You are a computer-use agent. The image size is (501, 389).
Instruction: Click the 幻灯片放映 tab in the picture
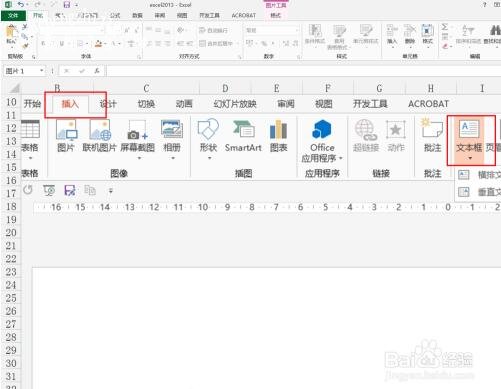click(x=235, y=104)
